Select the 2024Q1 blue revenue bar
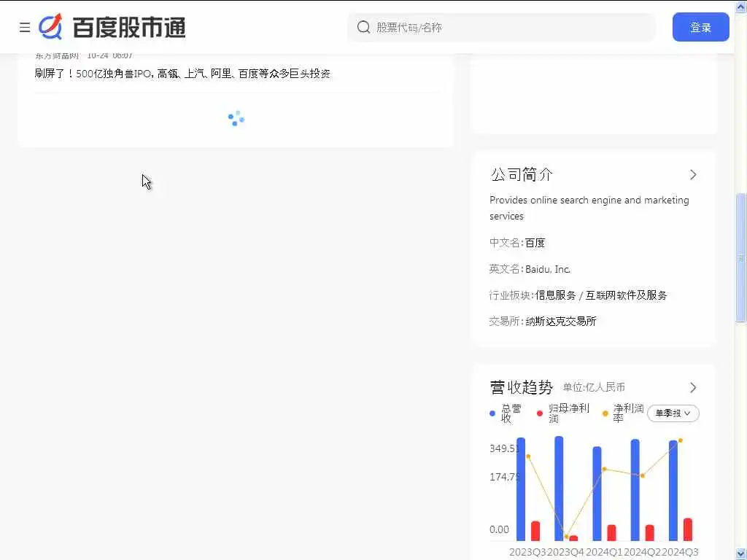The width and height of the screenshot is (747, 560). click(597, 494)
